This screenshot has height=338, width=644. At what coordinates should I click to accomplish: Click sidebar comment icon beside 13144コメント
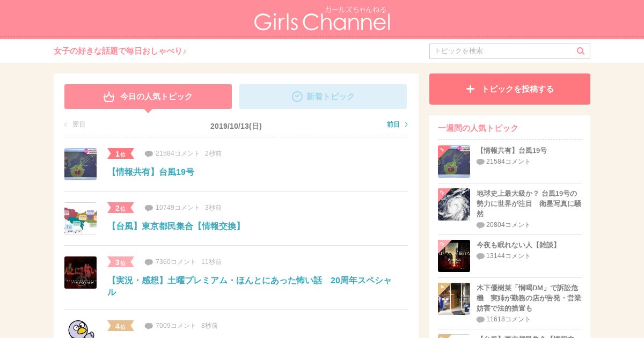tap(480, 256)
